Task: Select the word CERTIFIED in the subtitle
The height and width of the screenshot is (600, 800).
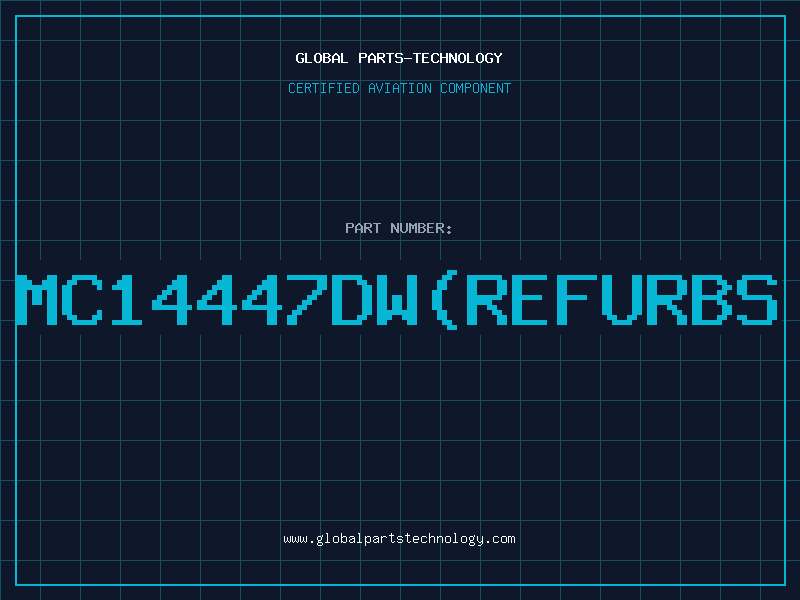Action: (x=324, y=88)
